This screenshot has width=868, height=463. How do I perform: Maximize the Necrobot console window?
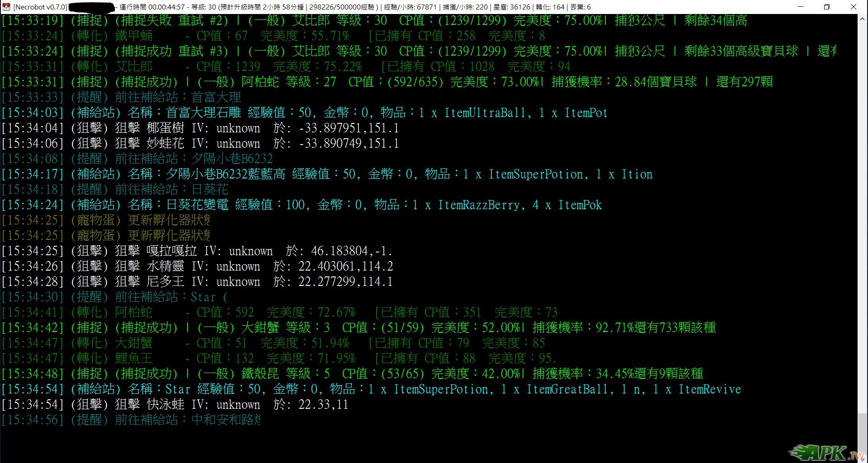tap(827, 7)
